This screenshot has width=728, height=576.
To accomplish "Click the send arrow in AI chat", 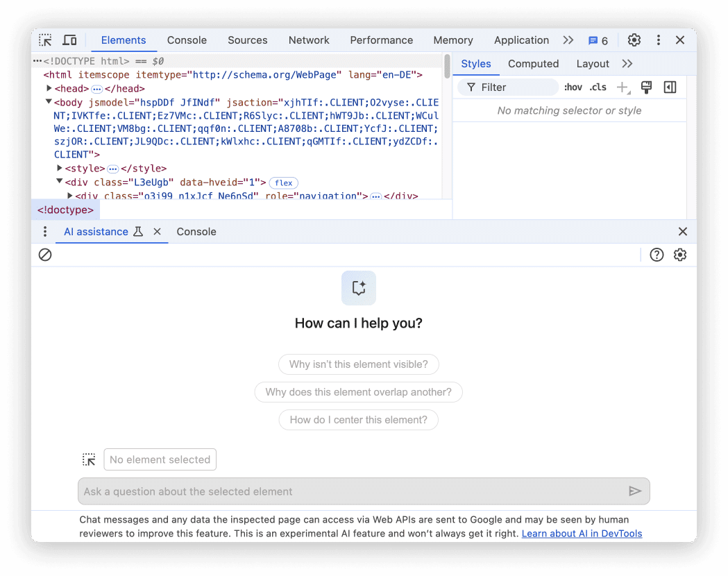I will (635, 491).
